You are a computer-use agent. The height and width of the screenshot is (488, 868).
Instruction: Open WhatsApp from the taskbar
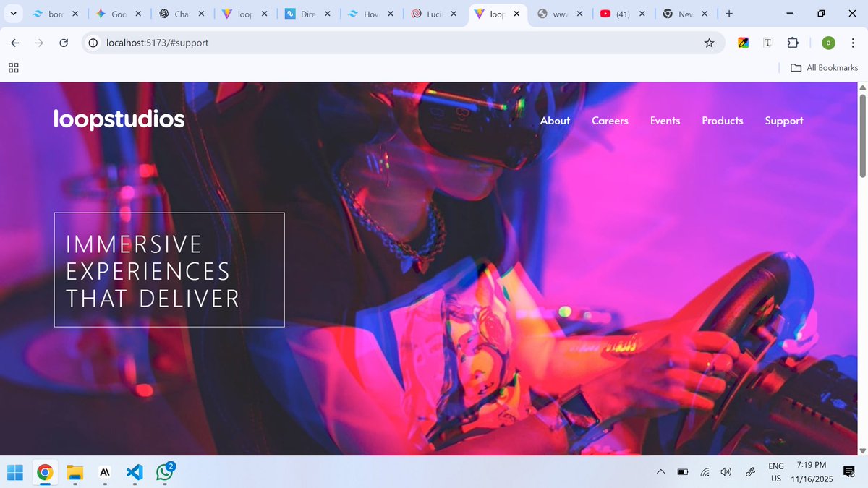point(163,474)
